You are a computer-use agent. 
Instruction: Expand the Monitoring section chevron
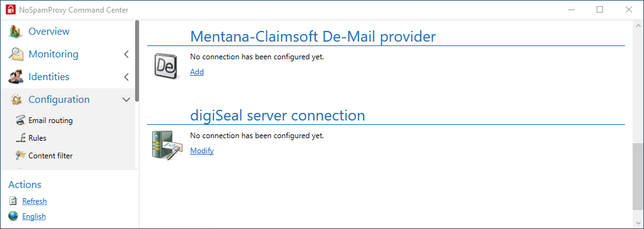click(x=126, y=54)
